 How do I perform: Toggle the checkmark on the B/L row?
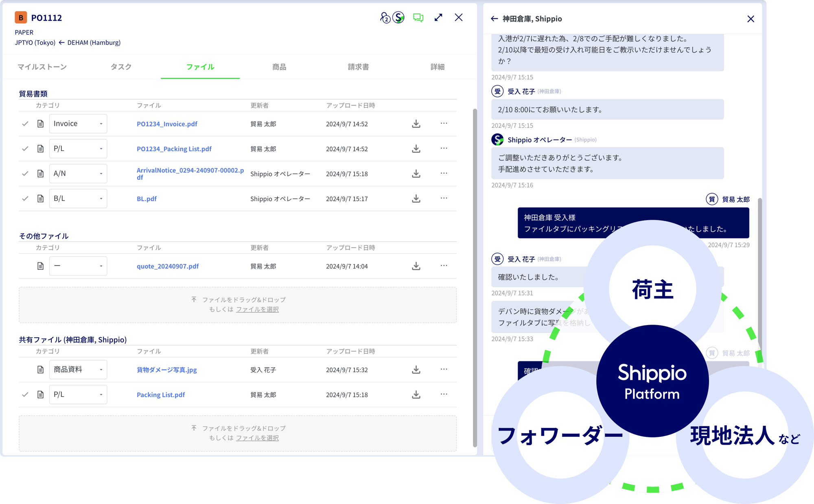coord(25,199)
